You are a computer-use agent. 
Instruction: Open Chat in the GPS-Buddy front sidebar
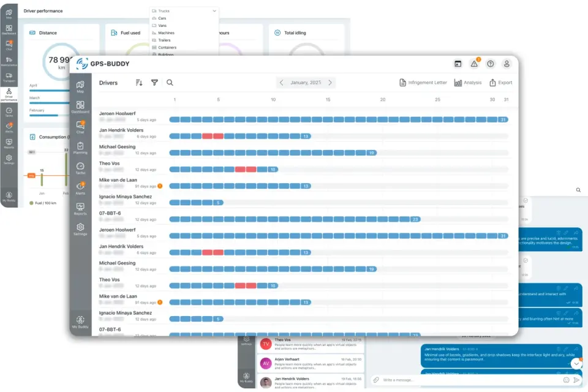[x=80, y=127]
